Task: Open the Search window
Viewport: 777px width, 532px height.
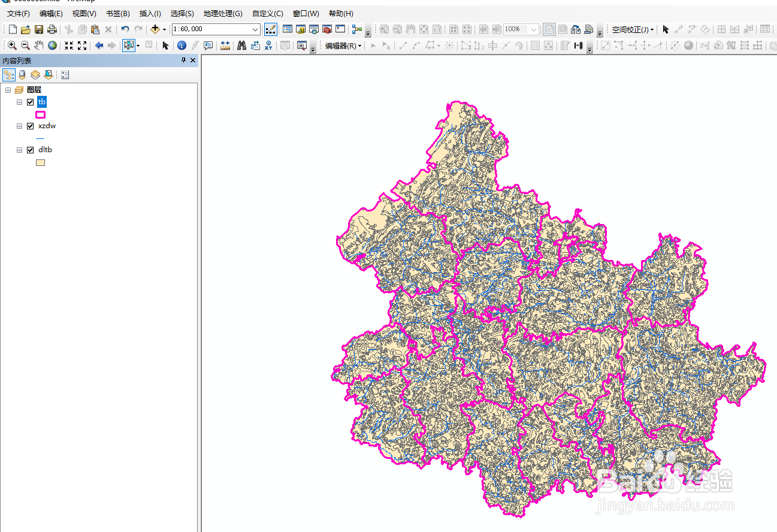Action: pos(314,29)
